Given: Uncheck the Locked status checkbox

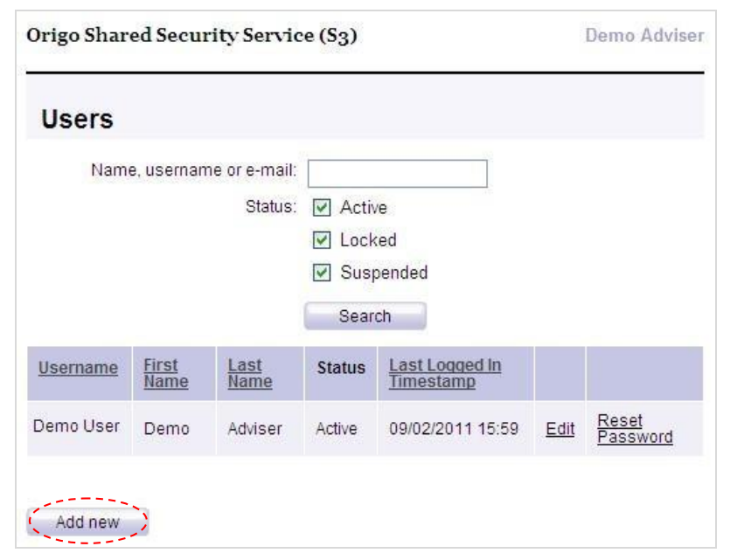Looking at the screenshot, I should click(x=322, y=239).
